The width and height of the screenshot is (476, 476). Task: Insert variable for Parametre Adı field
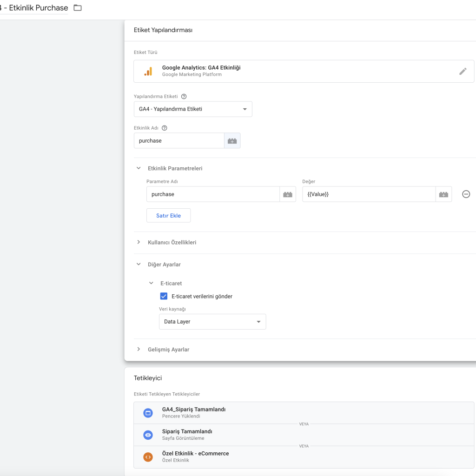(x=287, y=194)
